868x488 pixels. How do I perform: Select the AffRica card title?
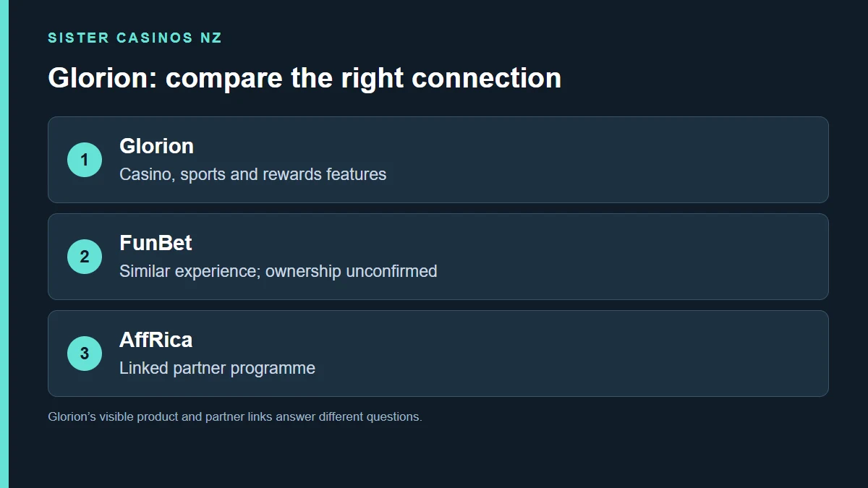[156, 340]
